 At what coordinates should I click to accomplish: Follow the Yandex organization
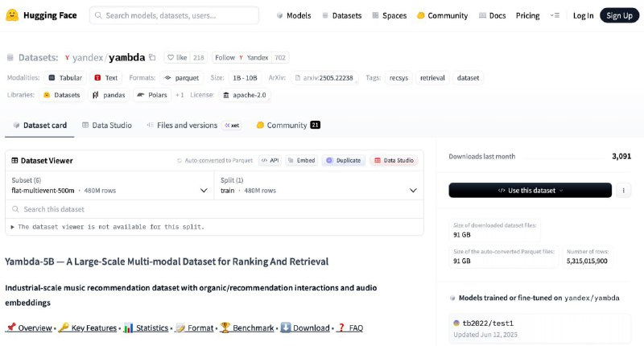pyautogui.click(x=225, y=58)
